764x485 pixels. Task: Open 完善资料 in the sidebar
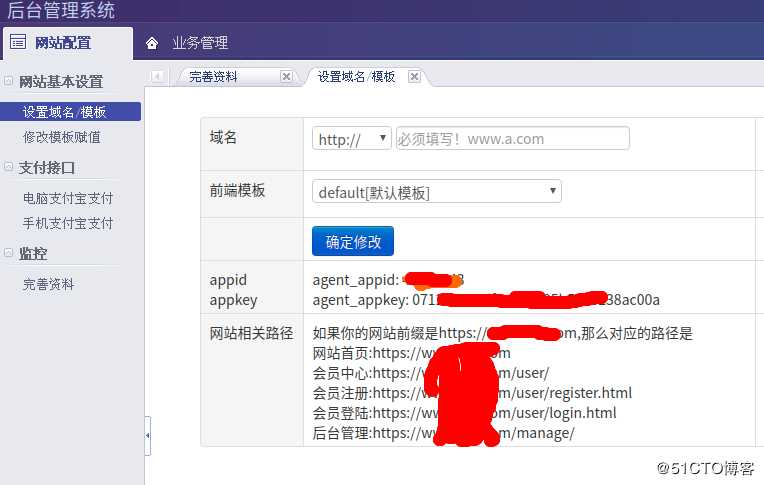pos(48,284)
